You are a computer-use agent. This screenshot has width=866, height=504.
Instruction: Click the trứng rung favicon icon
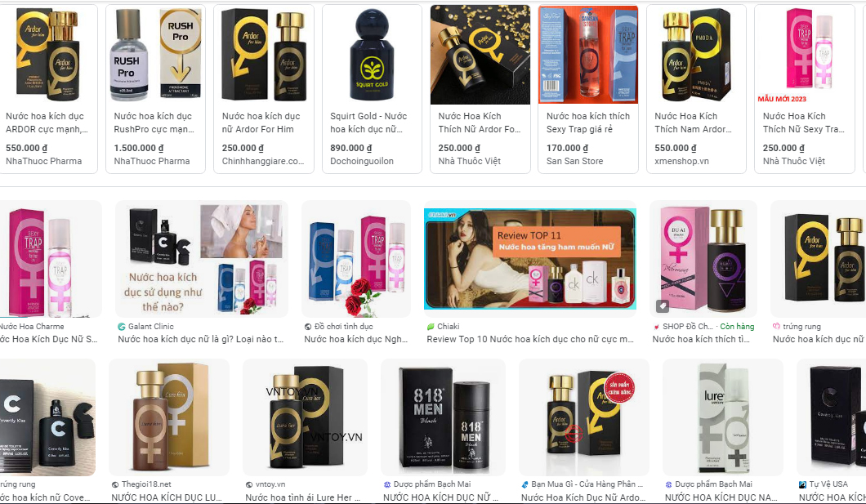[776, 326]
